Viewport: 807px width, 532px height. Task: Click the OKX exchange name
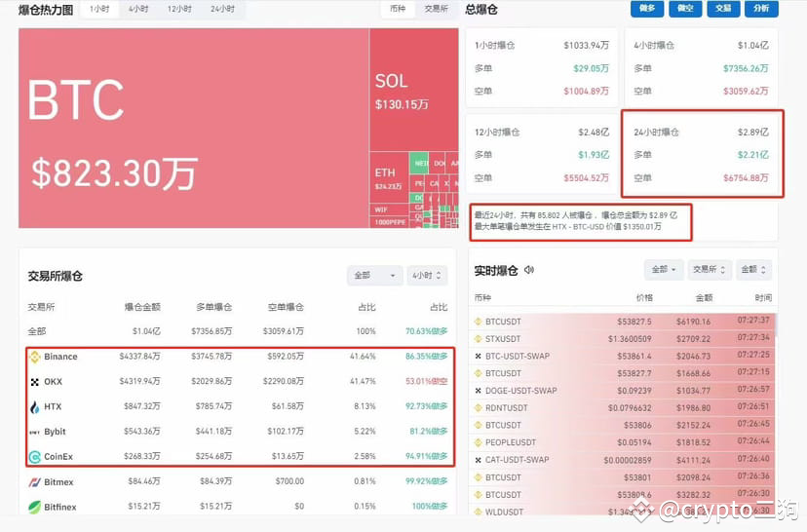tap(53, 382)
